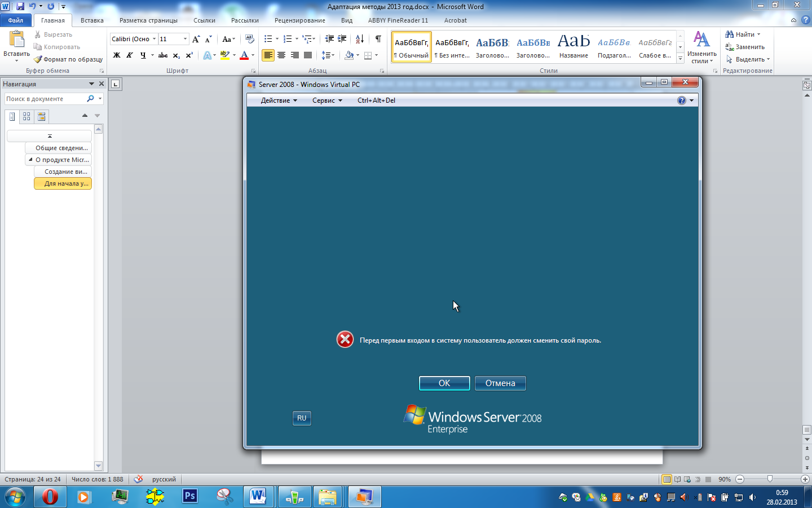Toggle bold formatting (Ж)
This screenshot has height=508, width=812.
pyautogui.click(x=117, y=55)
